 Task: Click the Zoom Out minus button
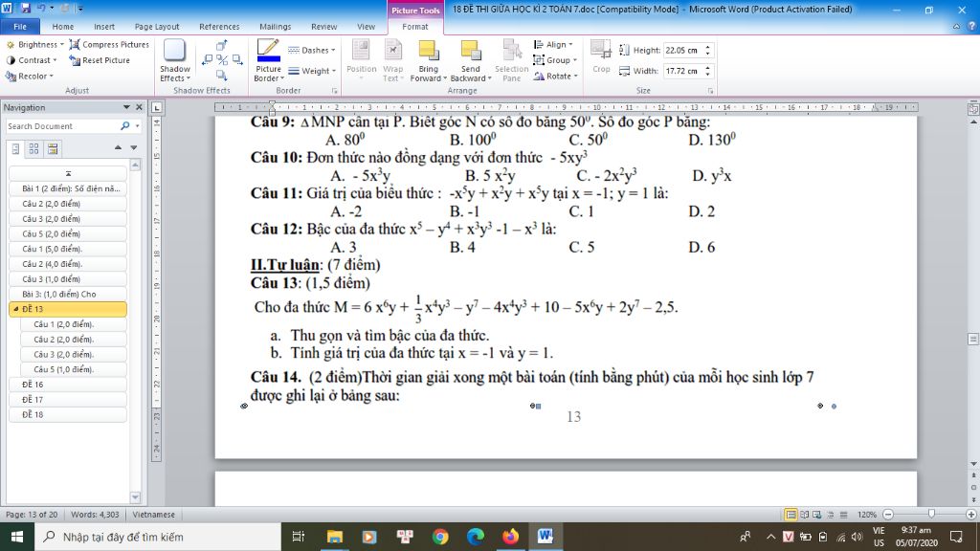(888, 514)
